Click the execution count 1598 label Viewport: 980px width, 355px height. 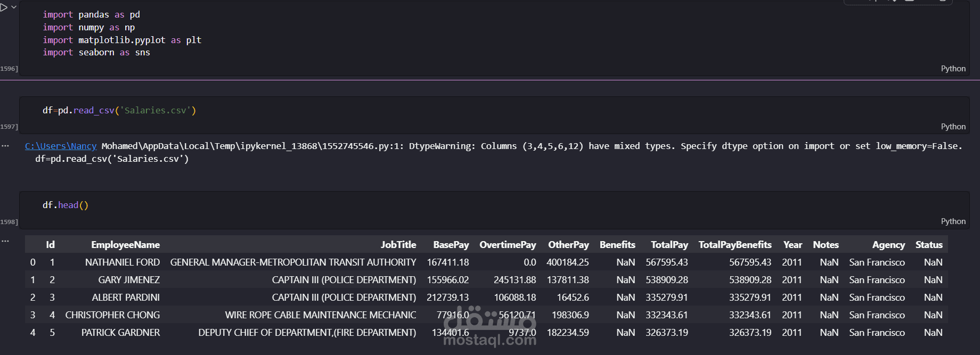pos(9,222)
